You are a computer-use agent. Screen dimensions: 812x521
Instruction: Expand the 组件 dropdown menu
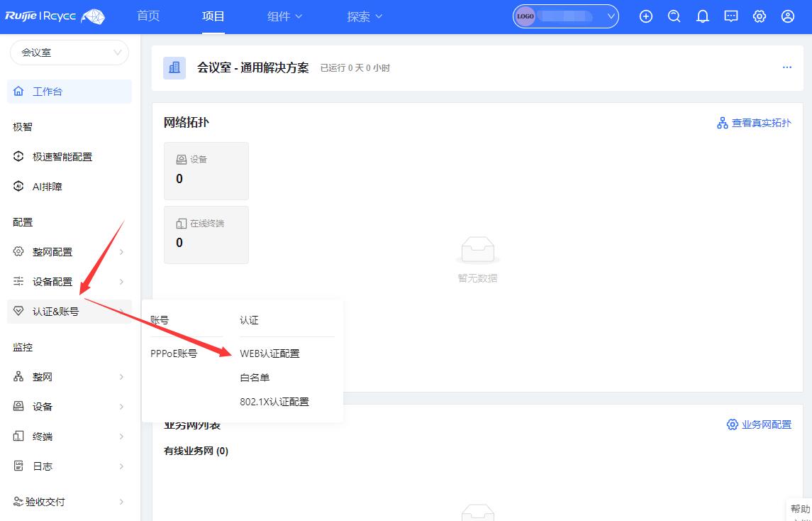pyautogui.click(x=284, y=16)
